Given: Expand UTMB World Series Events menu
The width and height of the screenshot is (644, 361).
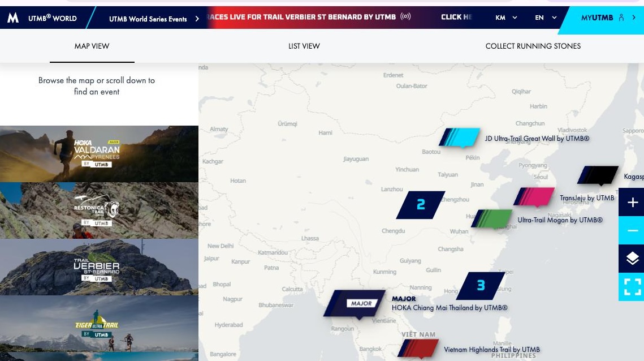Looking at the screenshot, I should (x=154, y=19).
